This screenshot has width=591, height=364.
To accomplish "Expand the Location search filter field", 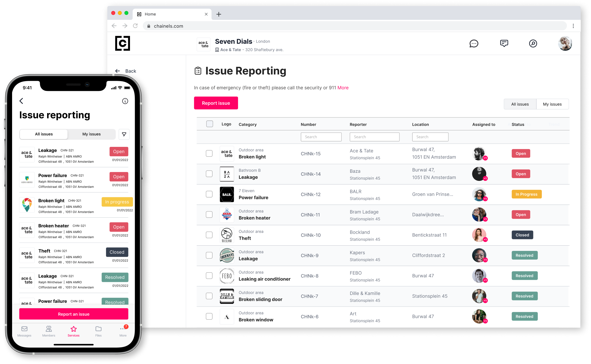I will pyautogui.click(x=430, y=136).
